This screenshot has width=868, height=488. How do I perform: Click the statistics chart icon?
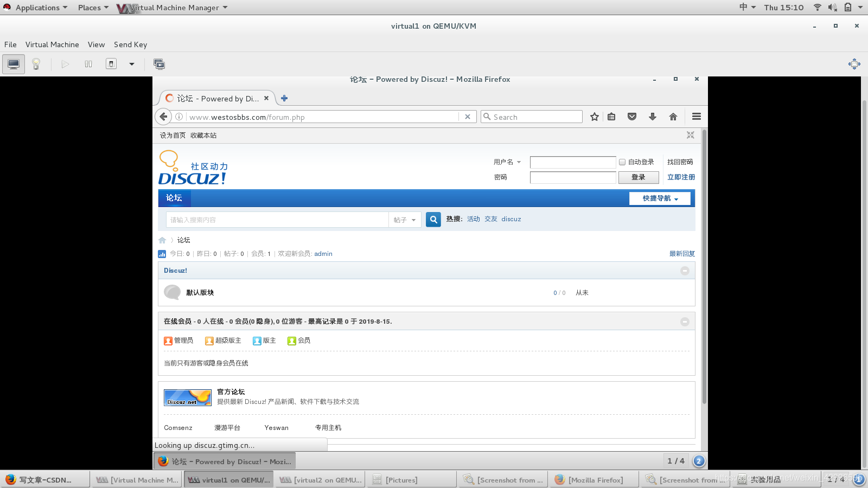click(x=162, y=254)
